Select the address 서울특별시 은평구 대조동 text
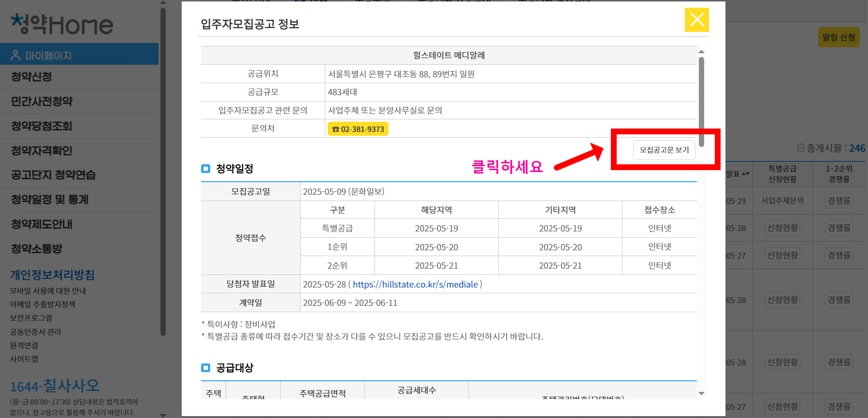This screenshot has height=418, width=868. [x=401, y=74]
